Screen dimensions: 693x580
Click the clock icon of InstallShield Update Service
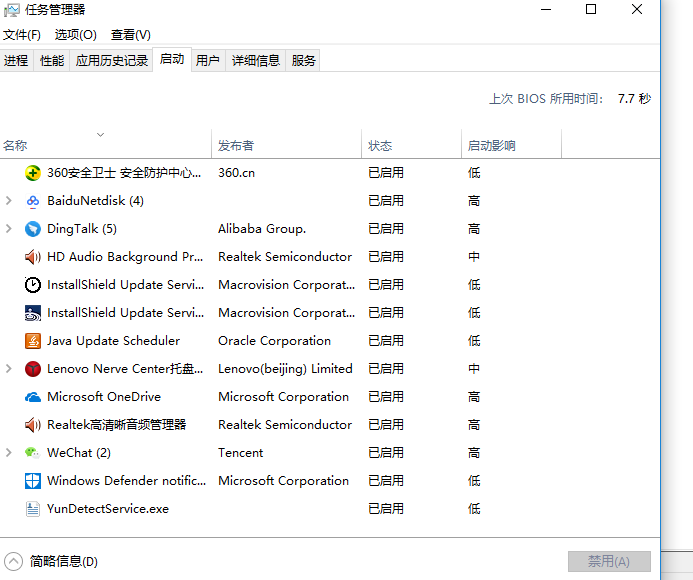(x=33, y=285)
